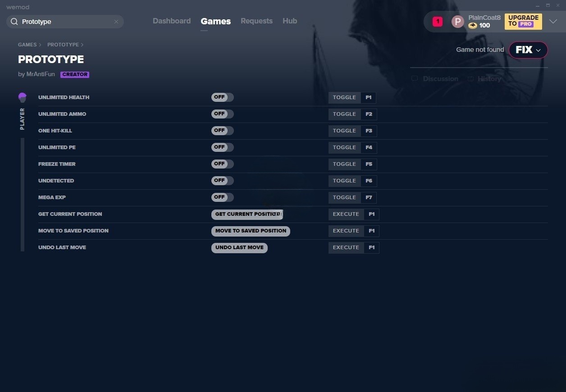Go to the Requests tab
The height and width of the screenshot is (392, 566).
(x=256, y=21)
